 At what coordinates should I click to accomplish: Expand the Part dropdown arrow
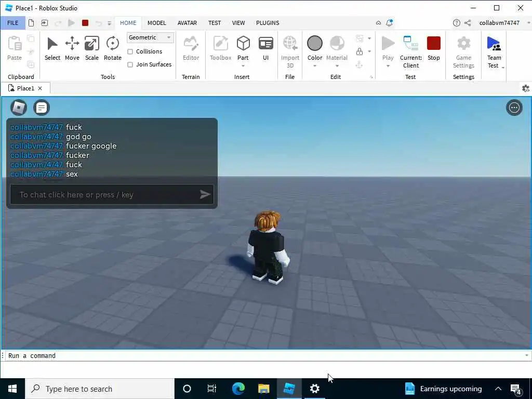[243, 66]
